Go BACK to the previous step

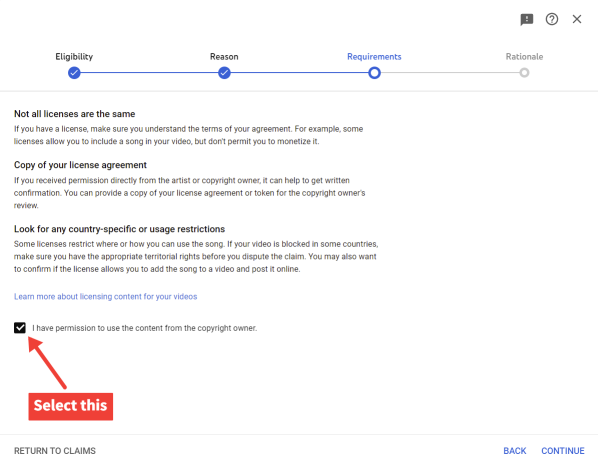(x=514, y=451)
